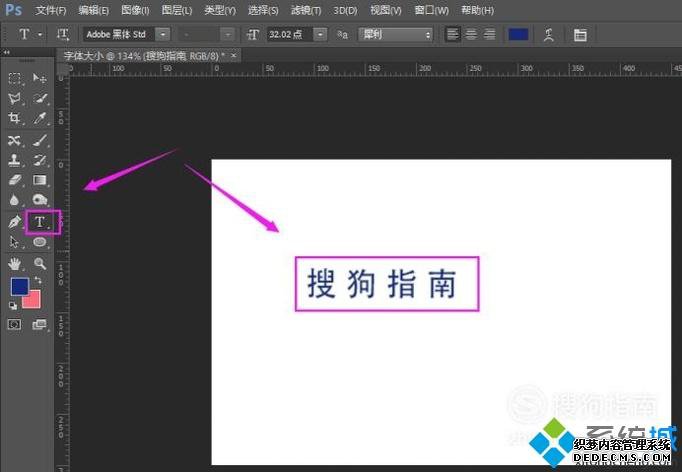The width and height of the screenshot is (682, 472).
Task: Open the 视图(V) menu
Action: point(385,10)
